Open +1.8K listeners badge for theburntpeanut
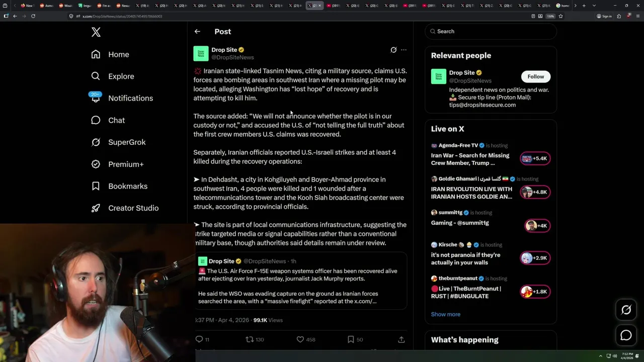644x362 pixels. [535, 292]
